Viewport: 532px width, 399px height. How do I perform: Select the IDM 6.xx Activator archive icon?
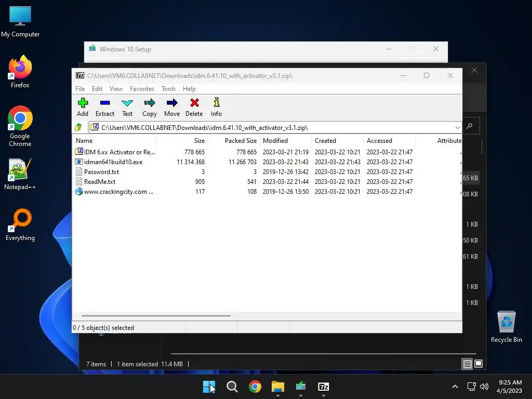(x=79, y=152)
